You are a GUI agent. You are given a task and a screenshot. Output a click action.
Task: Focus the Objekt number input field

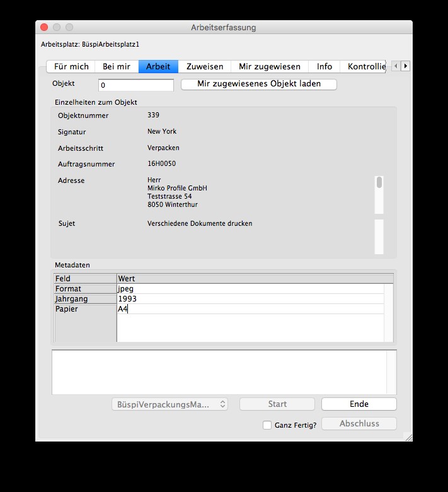coord(136,85)
